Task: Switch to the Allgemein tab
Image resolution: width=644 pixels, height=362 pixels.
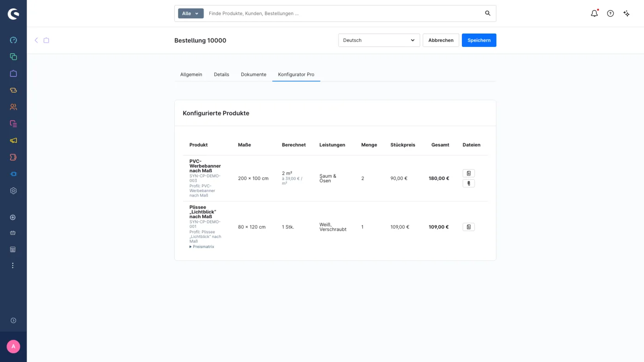Action: (191, 74)
